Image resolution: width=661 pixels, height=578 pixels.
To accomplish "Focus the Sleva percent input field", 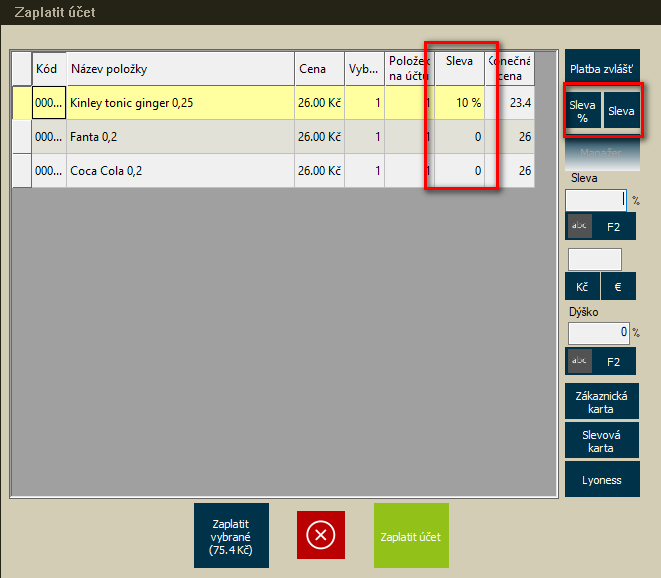I will [x=596, y=200].
